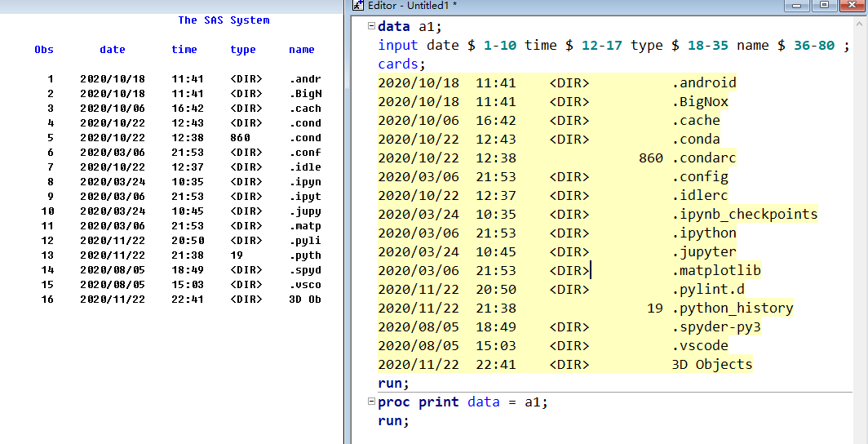Click '3D Objects' in the editor data lines
The width and height of the screenshot is (868, 444).
tap(712, 365)
